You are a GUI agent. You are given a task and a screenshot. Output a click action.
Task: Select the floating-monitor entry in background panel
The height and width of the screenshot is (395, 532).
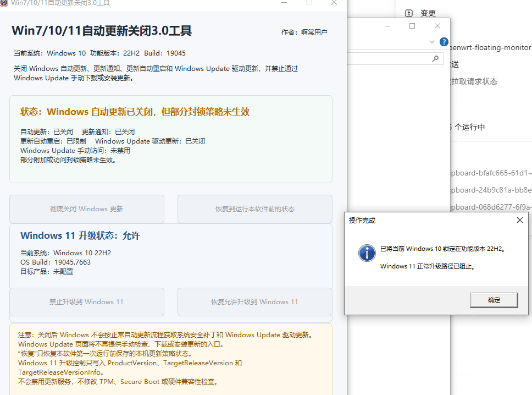coord(491,47)
